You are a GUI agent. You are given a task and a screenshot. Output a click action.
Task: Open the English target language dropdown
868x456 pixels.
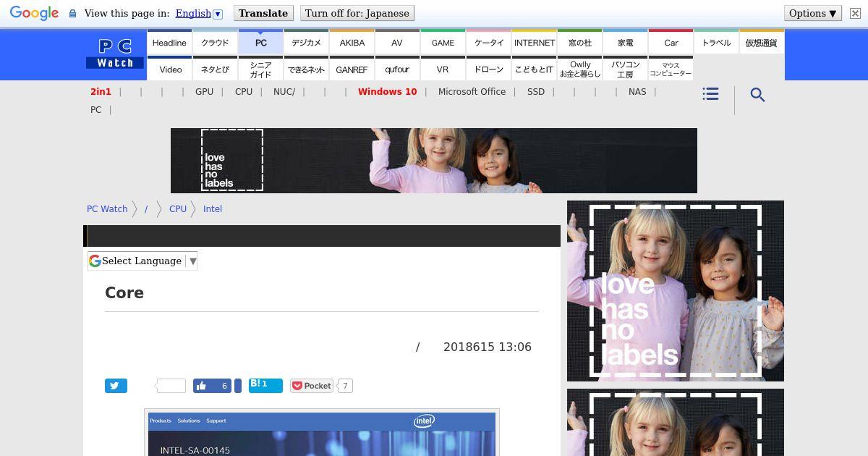point(199,13)
